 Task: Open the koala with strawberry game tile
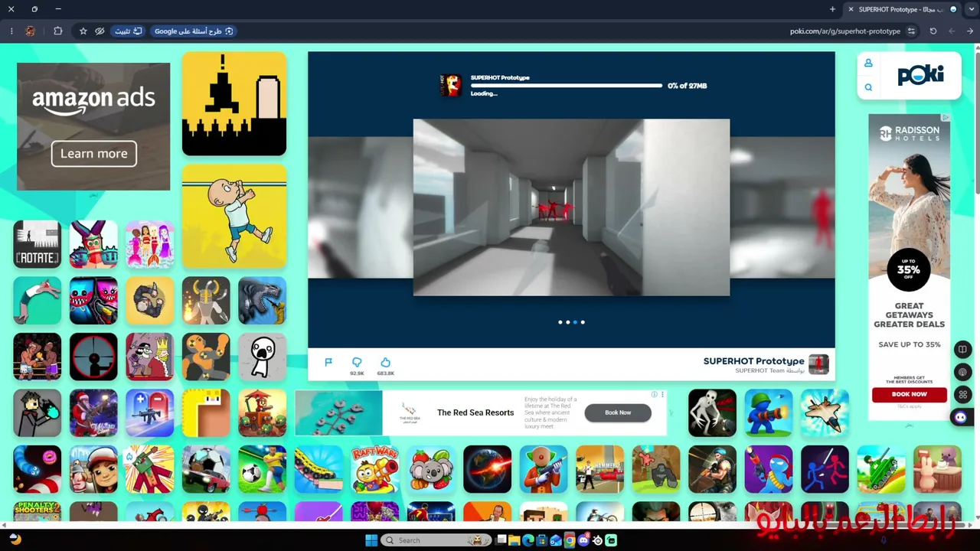click(x=431, y=469)
